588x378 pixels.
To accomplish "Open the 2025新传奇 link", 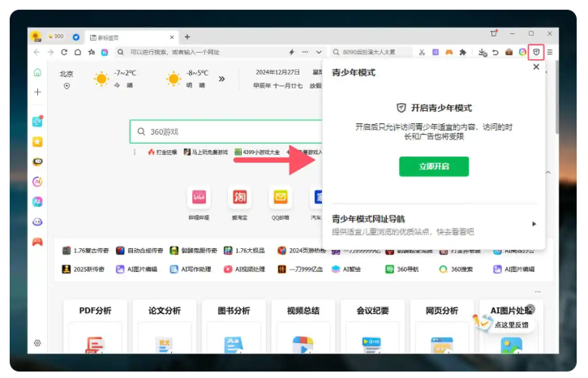I will click(x=84, y=269).
